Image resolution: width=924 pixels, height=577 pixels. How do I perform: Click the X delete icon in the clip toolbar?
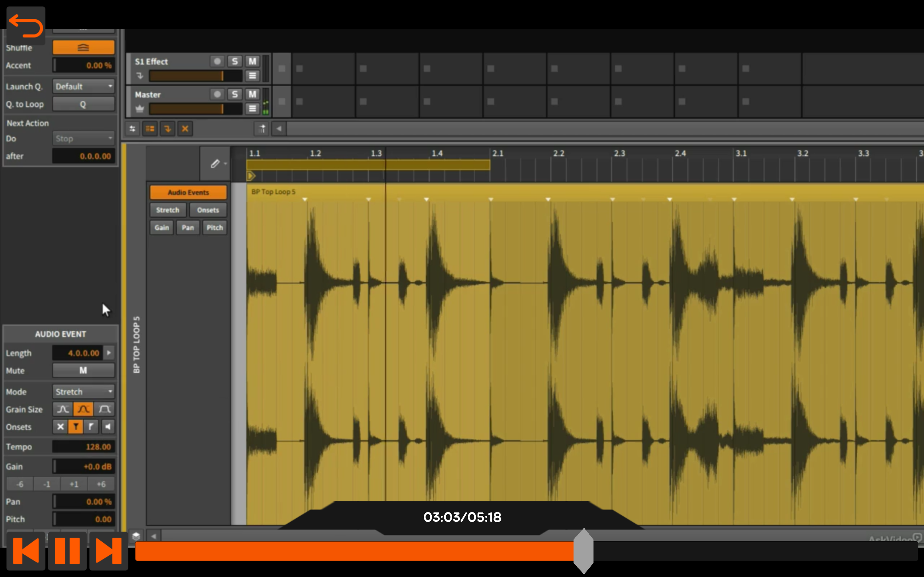[x=185, y=129]
